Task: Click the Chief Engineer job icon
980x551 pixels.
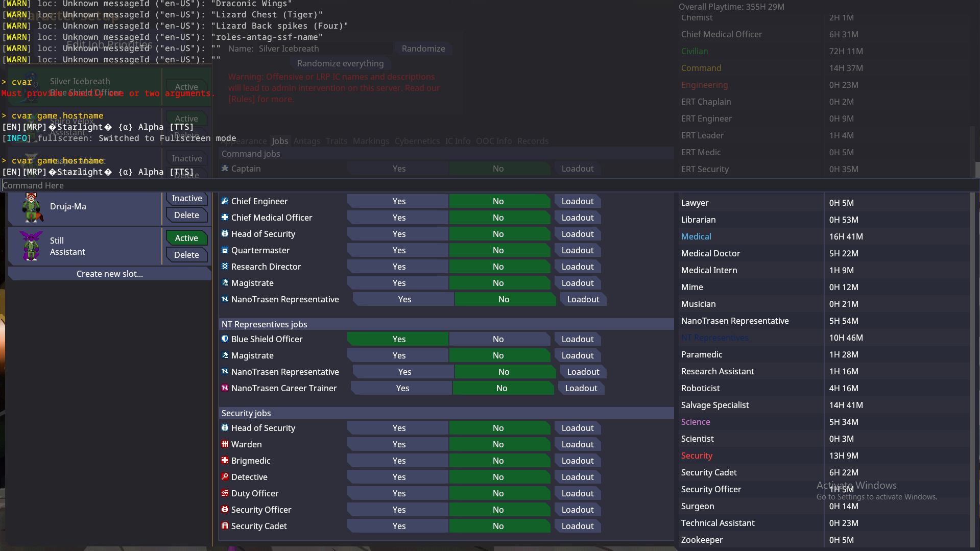Action: tap(224, 201)
